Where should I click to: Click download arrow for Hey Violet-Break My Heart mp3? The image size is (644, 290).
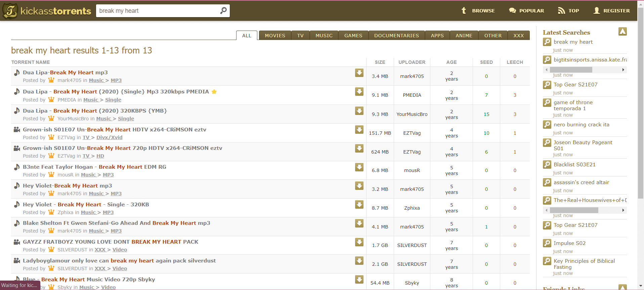click(359, 186)
